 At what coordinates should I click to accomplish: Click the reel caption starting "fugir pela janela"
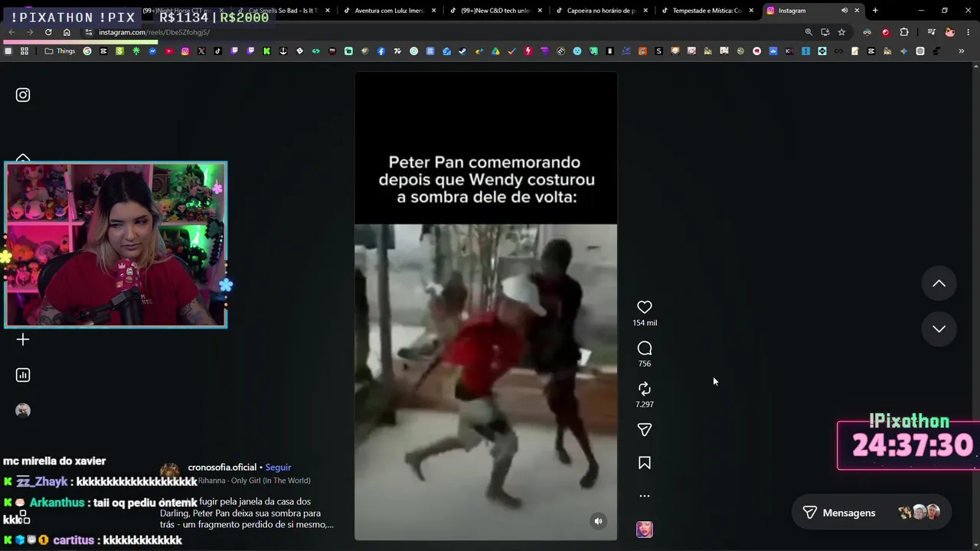point(247,513)
